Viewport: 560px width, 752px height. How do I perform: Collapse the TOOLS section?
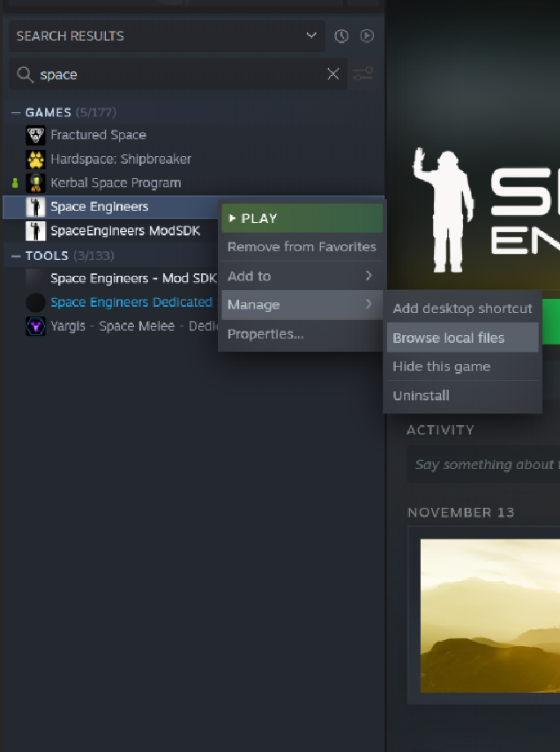point(16,256)
